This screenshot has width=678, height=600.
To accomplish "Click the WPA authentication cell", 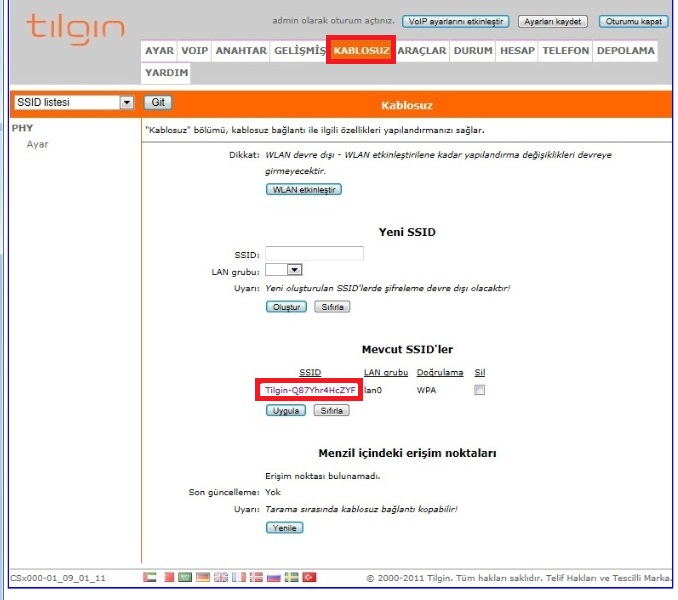I will pos(426,390).
